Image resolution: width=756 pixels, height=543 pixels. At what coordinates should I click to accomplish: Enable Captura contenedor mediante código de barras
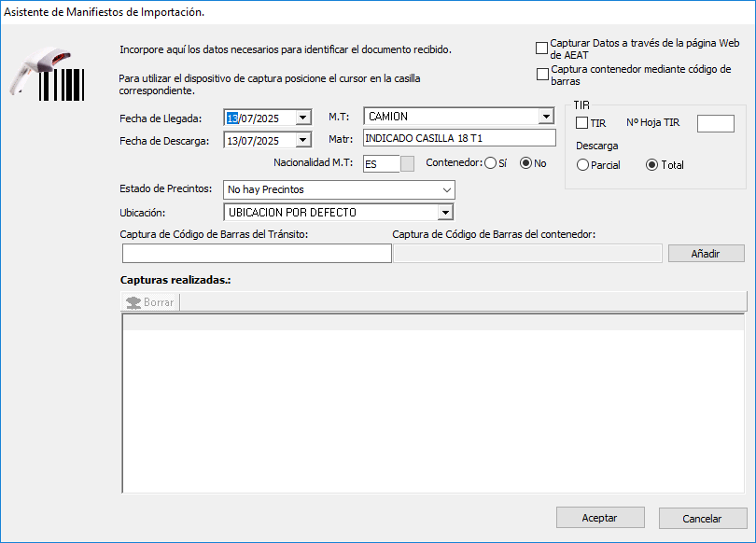pyautogui.click(x=542, y=75)
